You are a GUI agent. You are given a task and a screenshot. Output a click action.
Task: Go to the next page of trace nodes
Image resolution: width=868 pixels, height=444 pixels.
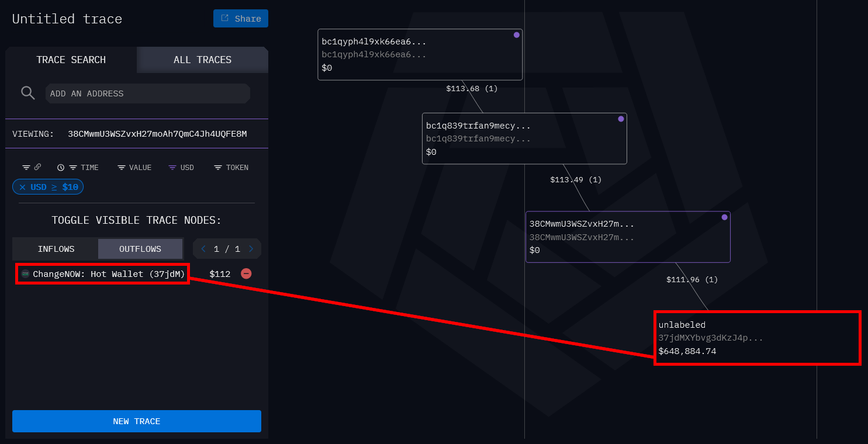(251, 249)
